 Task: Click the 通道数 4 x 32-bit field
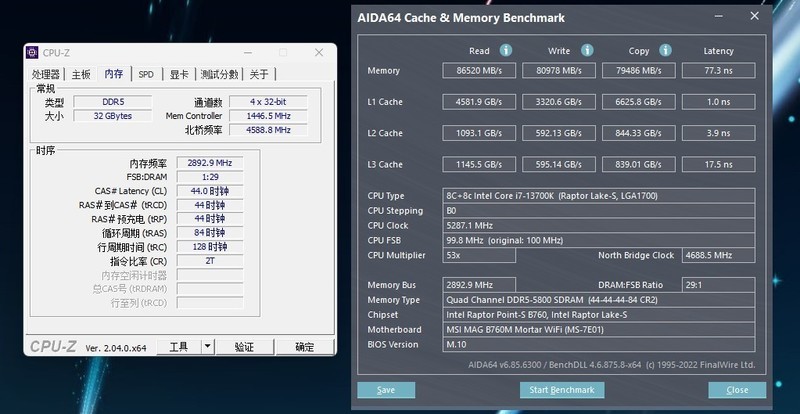tap(268, 102)
